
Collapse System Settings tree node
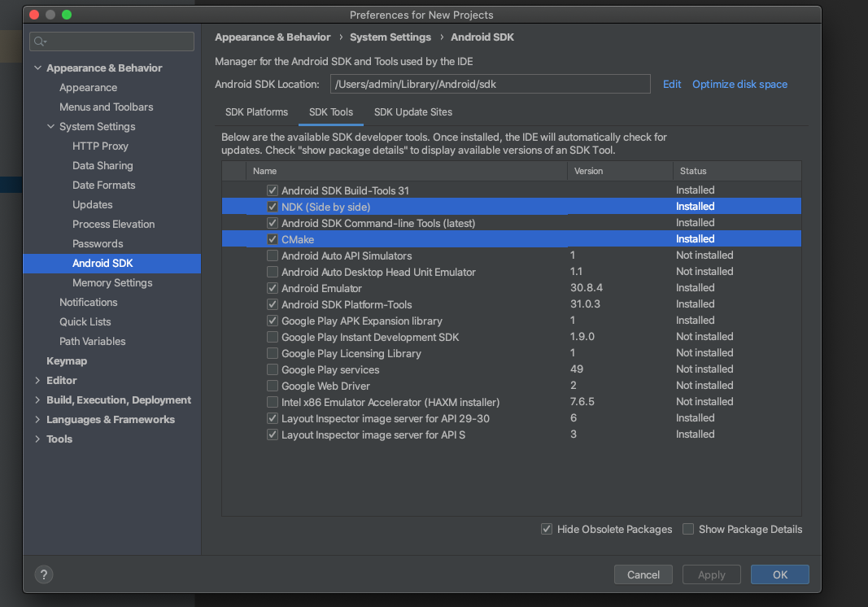[x=51, y=126]
